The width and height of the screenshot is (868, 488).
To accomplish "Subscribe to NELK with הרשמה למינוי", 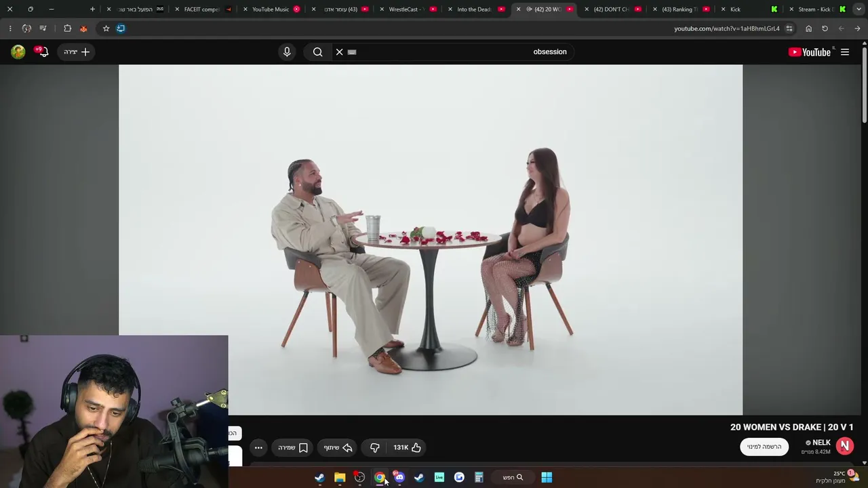I will click(764, 447).
